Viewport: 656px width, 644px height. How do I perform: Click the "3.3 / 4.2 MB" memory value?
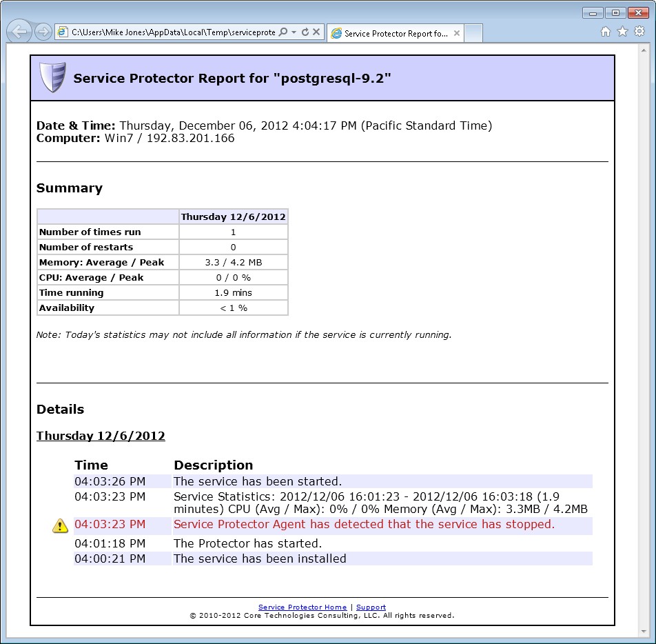pos(234,263)
